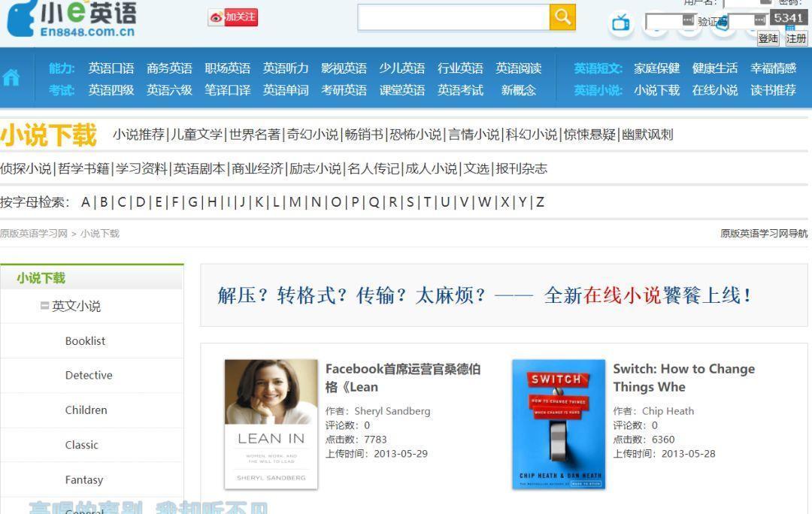Go to the site home icon
The image size is (812, 514).
coord(11,77)
